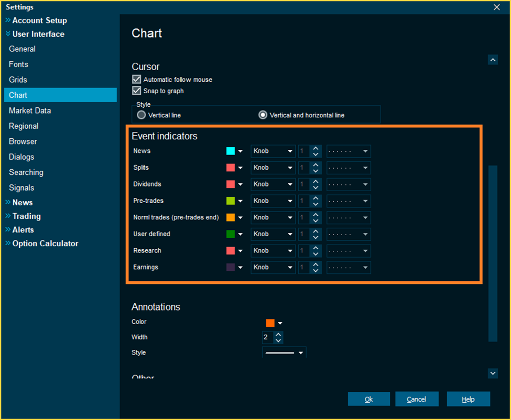The height and width of the screenshot is (420, 511).
Task: Click the orange Annotations Color swatch
Action: tap(270, 323)
